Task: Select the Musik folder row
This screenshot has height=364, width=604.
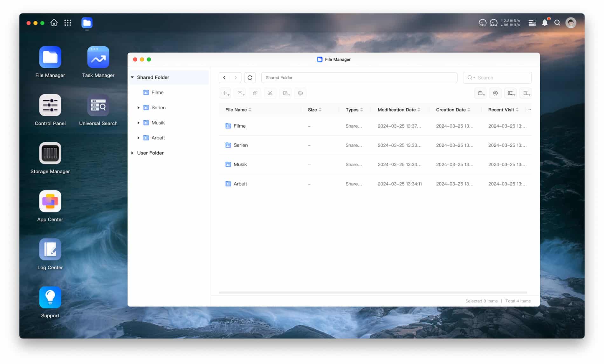Action: pos(375,165)
